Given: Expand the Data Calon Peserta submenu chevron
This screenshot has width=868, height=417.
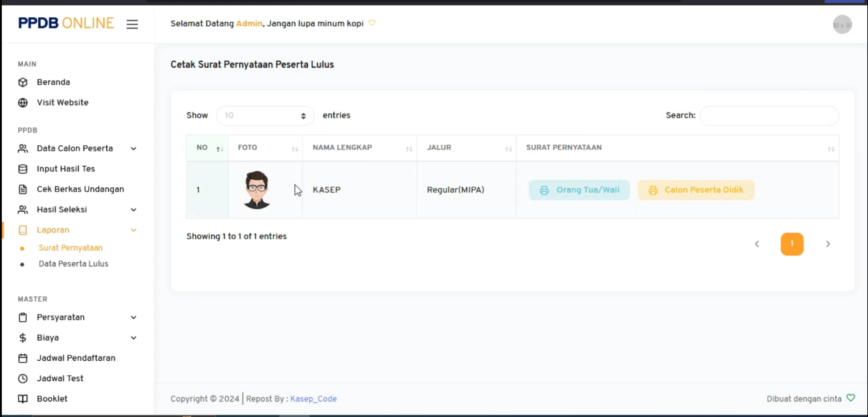Looking at the screenshot, I should tap(134, 148).
